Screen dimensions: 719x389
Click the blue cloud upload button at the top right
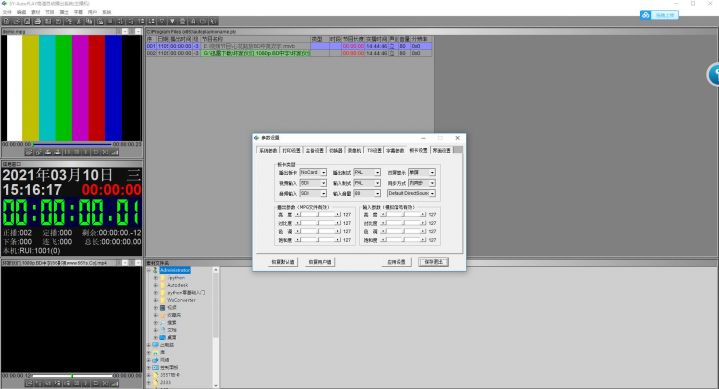tap(659, 15)
